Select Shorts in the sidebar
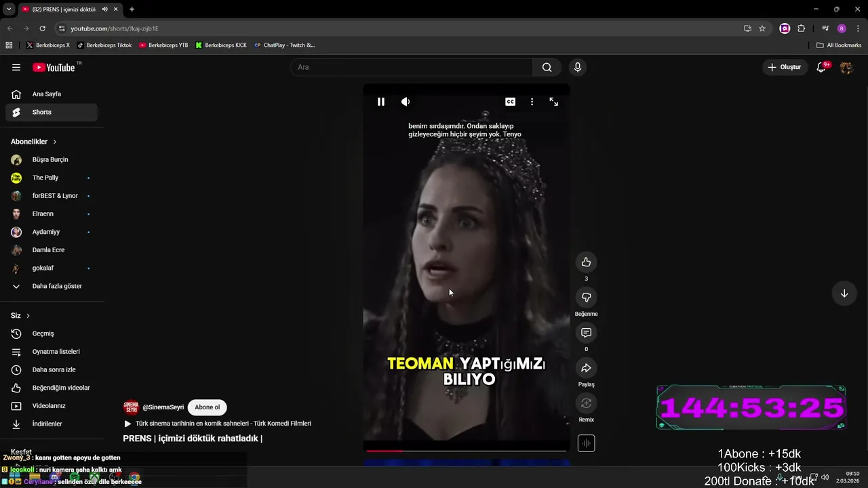The height and width of the screenshot is (488, 868). coord(52,112)
